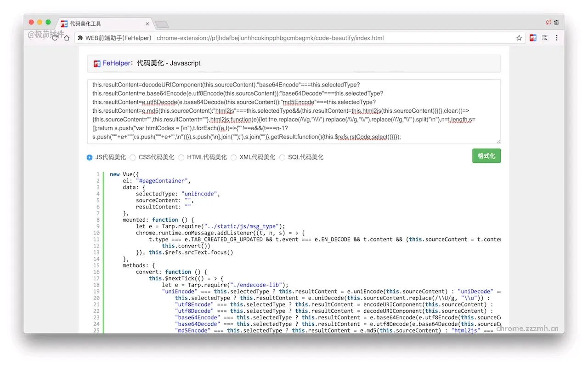Close the 代码美化工具 tab
588x368 pixels.
(147, 24)
